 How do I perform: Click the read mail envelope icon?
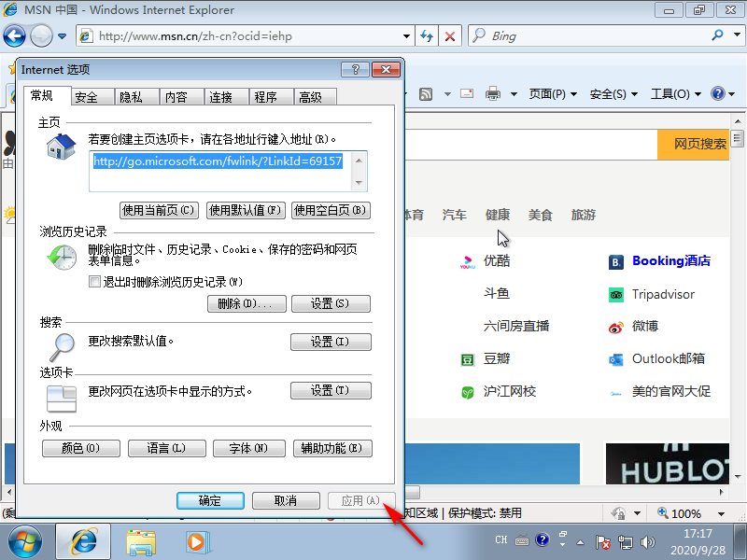[x=467, y=94]
